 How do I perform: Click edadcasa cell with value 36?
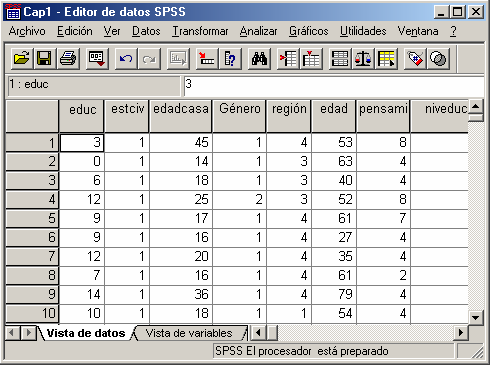(x=181, y=294)
